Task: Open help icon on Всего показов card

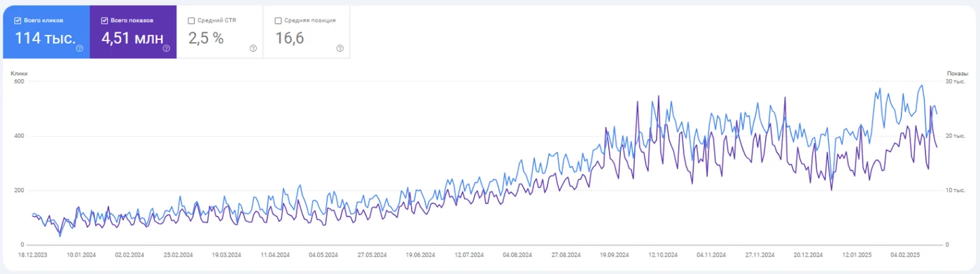Action: pyautogui.click(x=167, y=48)
